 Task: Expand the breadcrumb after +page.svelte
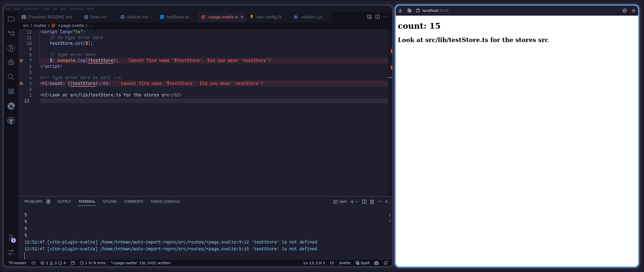(x=91, y=25)
